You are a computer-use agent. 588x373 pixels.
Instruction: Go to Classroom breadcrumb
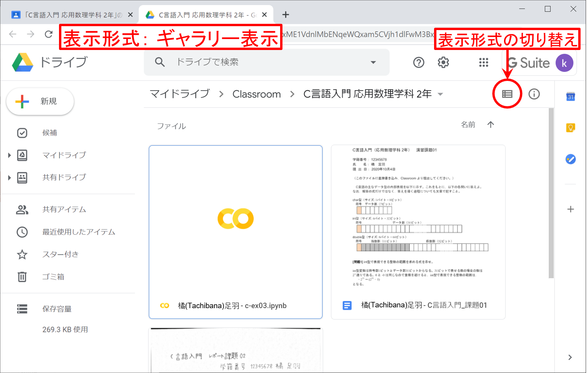pyautogui.click(x=257, y=94)
